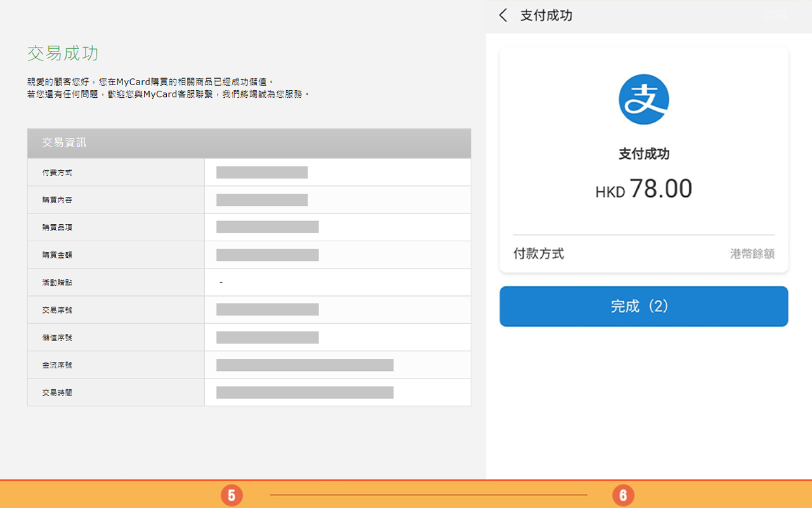Click the blue Alipay 支 logo

click(x=644, y=99)
